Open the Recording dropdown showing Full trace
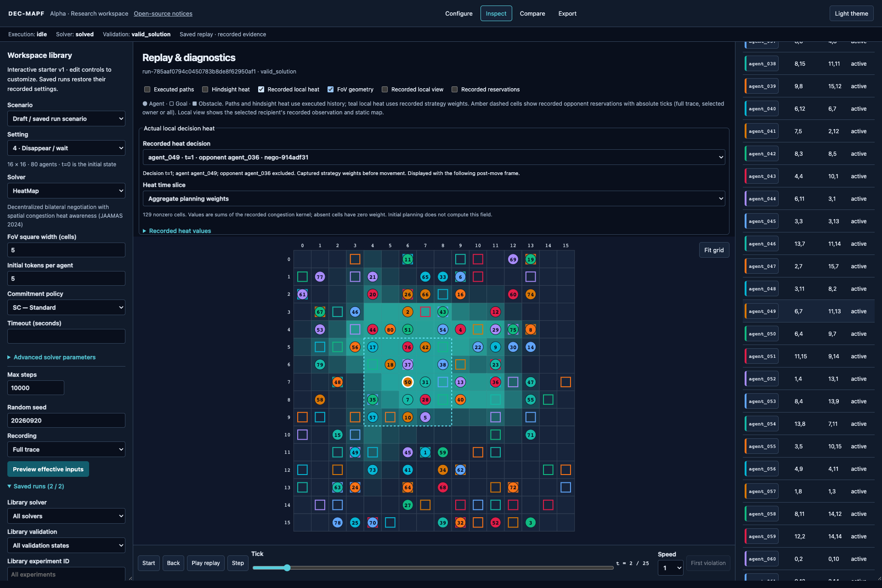 [66, 449]
